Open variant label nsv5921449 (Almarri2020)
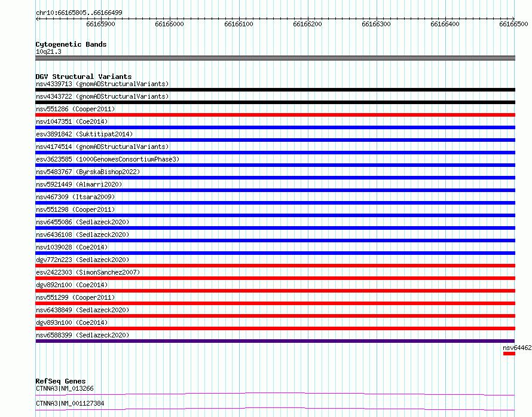Viewport: 532px width, 417px height. 79,184
